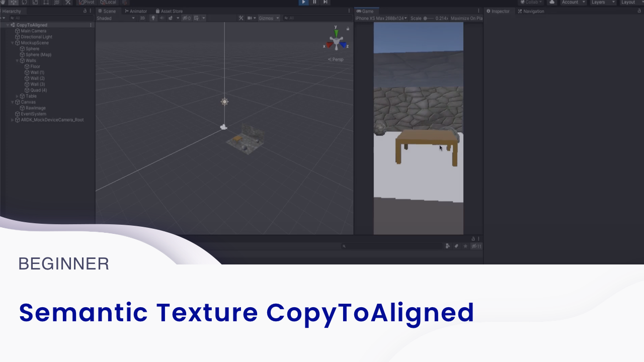Select Main Camera in Hierarchy
644x362 pixels.
[33, 31]
